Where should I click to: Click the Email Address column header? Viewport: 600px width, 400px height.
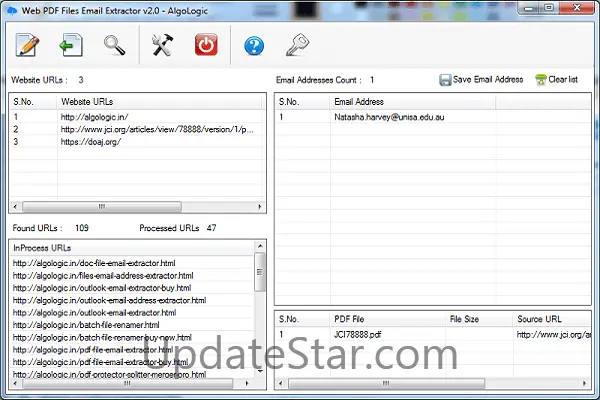[x=412, y=102]
